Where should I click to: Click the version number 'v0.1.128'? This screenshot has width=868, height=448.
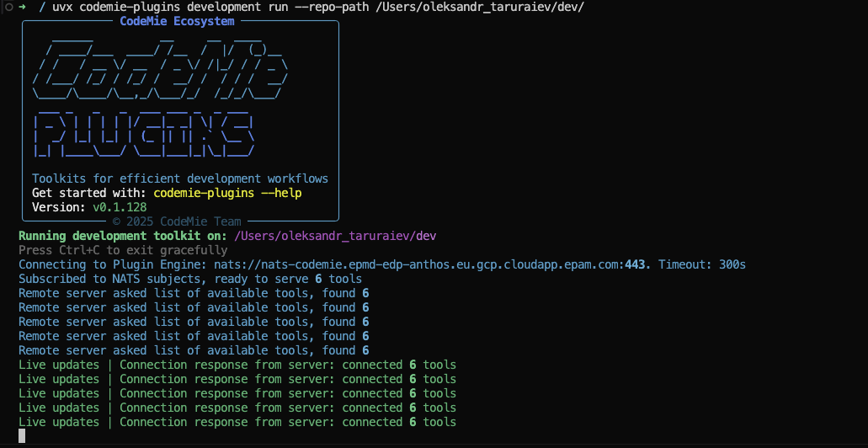point(120,208)
